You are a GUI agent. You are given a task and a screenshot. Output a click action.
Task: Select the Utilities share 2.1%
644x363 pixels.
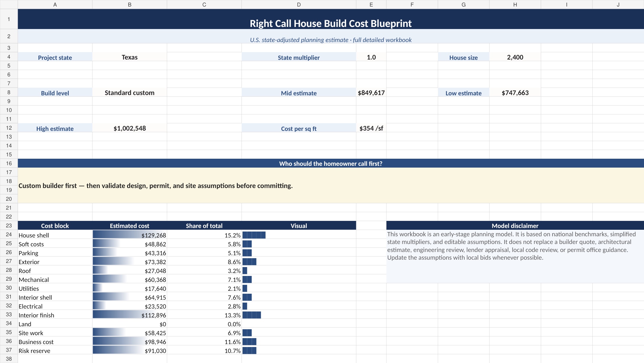(x=204, y=288)
